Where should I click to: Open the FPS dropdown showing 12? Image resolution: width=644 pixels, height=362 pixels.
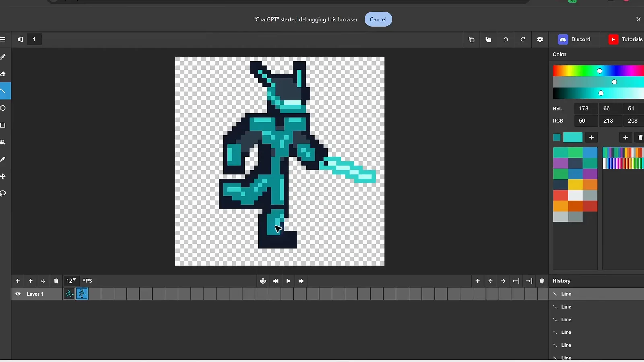coord(71,281)
